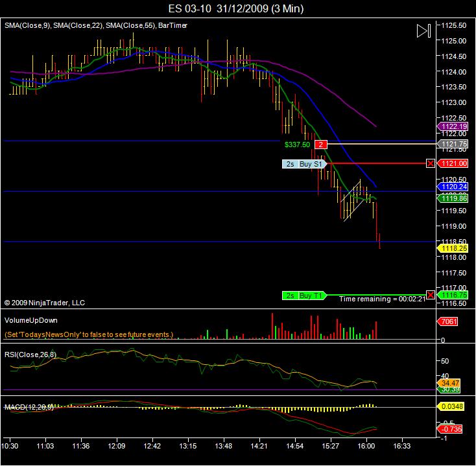Image resolution: width=476 pixels, height=466 pixels.
Task: Click the $337.50 unrealized profit label
Action: tap(297, 145)
